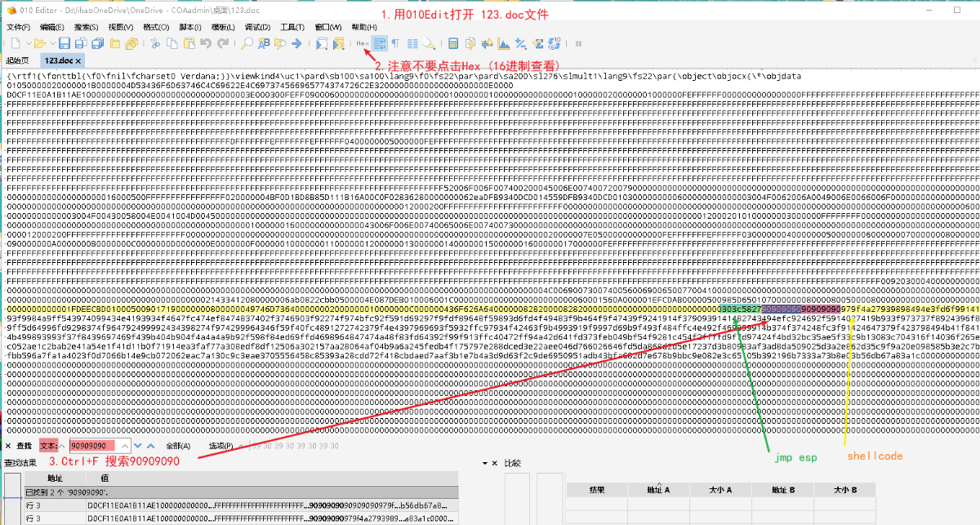Open the Calculator tool icon
Viewport: 980px width, 525px height.
(x=453, y=42)
